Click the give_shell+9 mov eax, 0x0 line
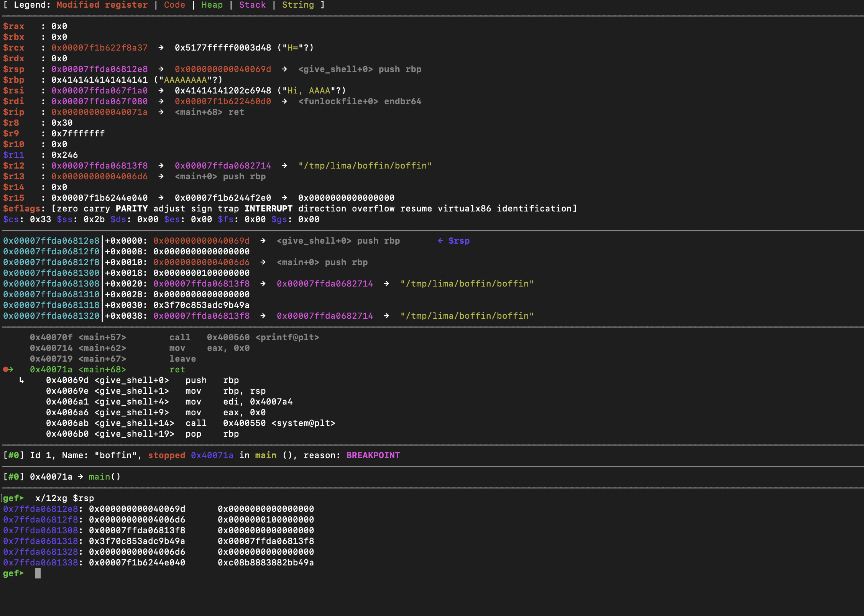The width and height of the screenshot is (864, 616). (x=156, y=413)
